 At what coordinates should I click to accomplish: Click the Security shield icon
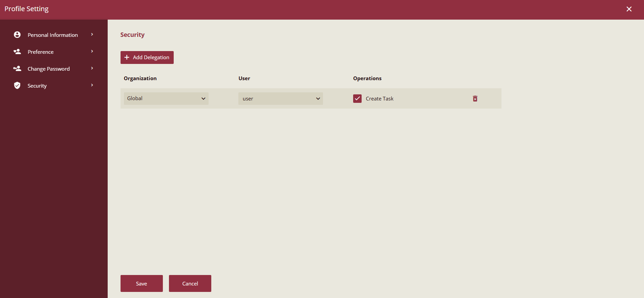(x=17, y=86)
